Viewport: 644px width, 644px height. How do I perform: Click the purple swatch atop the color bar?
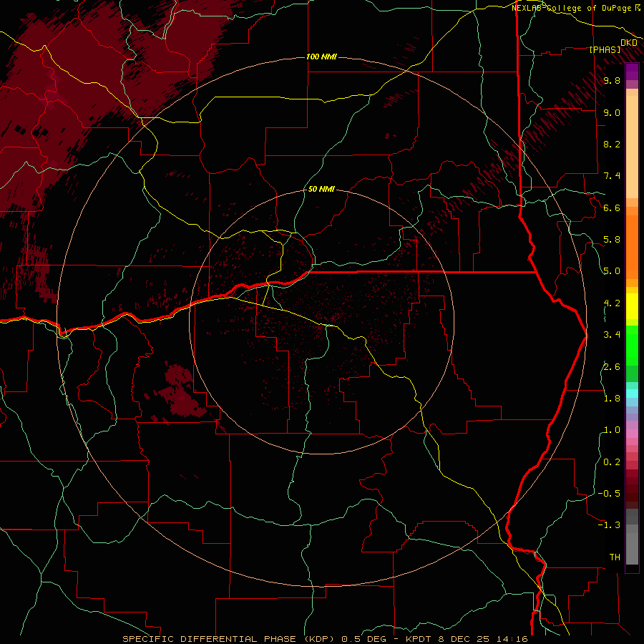click(632, 72)
